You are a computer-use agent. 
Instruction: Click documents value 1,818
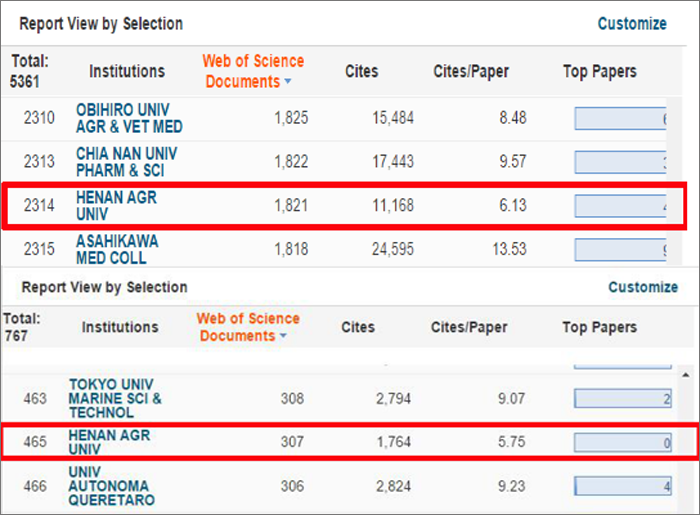pyautogui.click(x=291, y=249)
